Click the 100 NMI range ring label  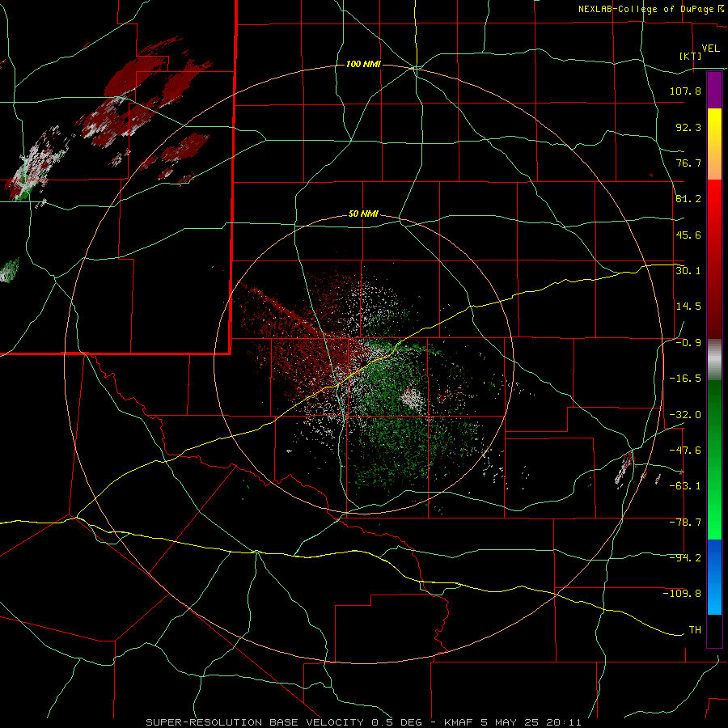[363, 64]
